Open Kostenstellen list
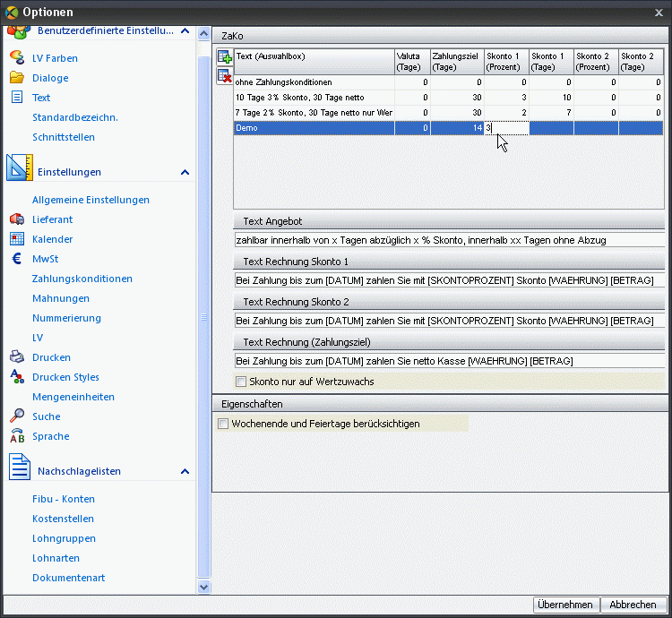 click(x=63, y=519)
